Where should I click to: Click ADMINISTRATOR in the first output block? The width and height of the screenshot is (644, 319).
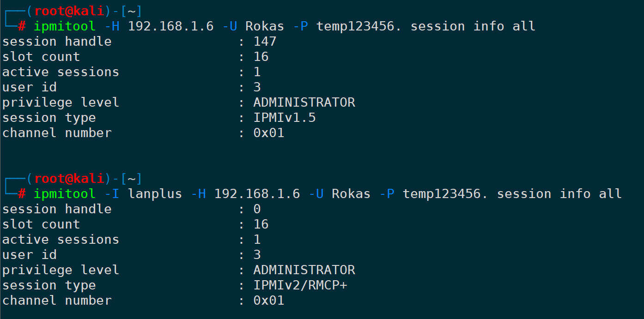[x=304, y=102]
